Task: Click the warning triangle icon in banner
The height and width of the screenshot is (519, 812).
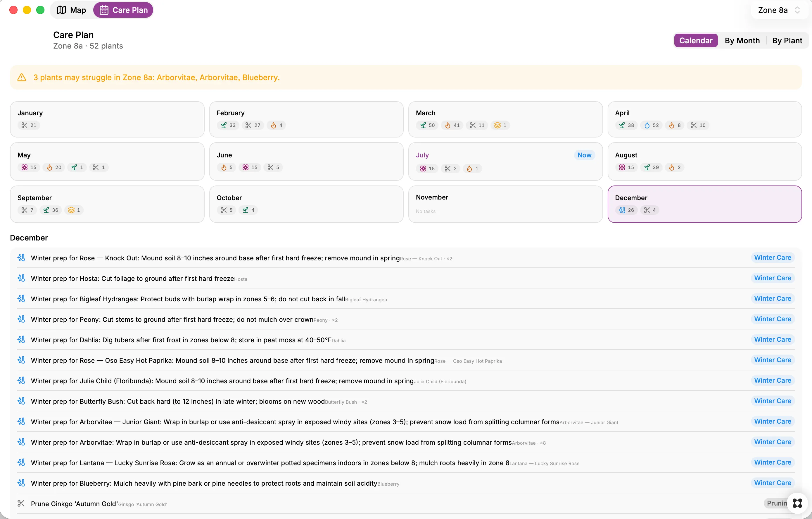Action: [x=22, y=77]
